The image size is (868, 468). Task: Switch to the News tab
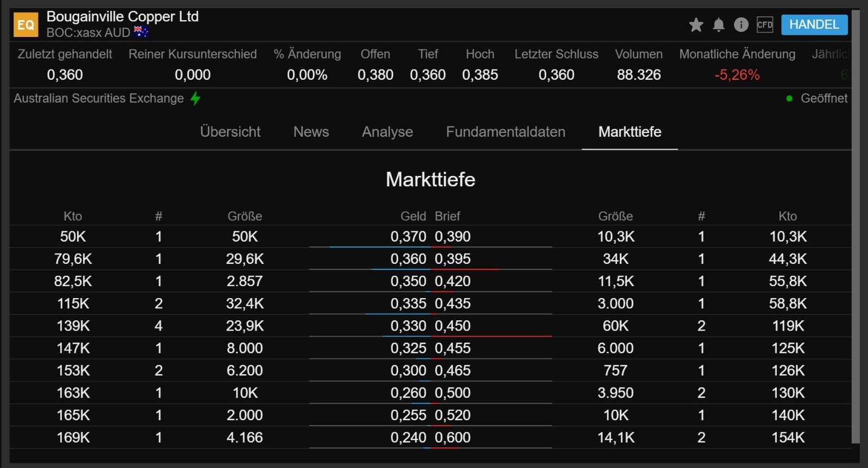pos(311,132)
